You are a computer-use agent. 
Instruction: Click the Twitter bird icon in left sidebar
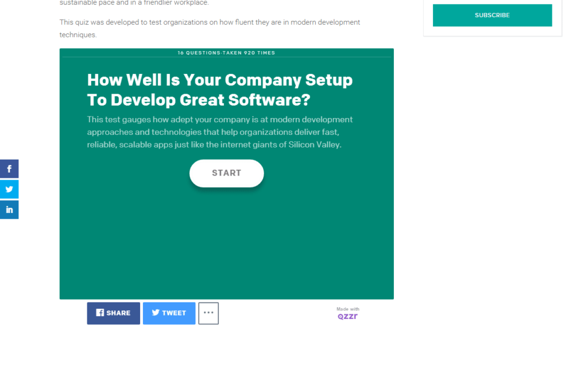[x=9, y=189]
